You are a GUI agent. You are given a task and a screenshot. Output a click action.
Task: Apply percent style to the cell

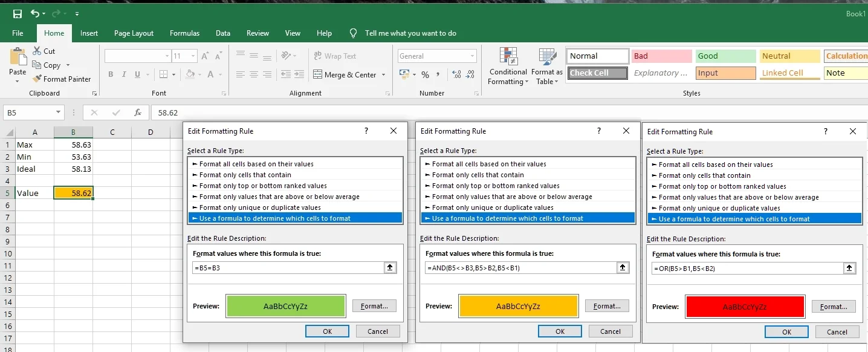coord(425,74)
